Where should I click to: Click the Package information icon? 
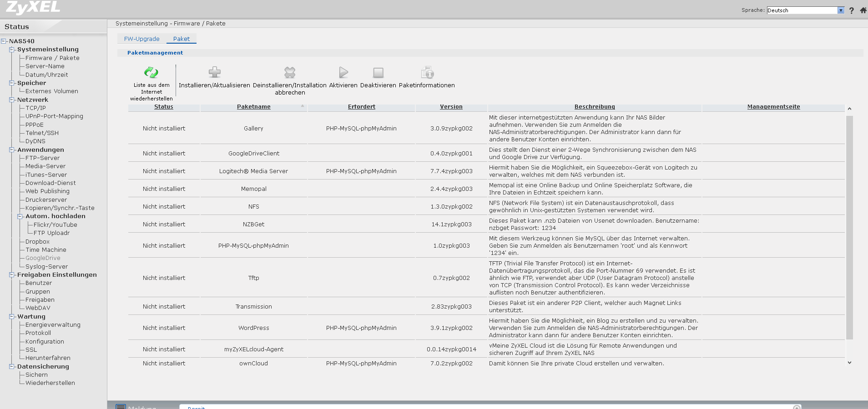click(x=427, y=72)
